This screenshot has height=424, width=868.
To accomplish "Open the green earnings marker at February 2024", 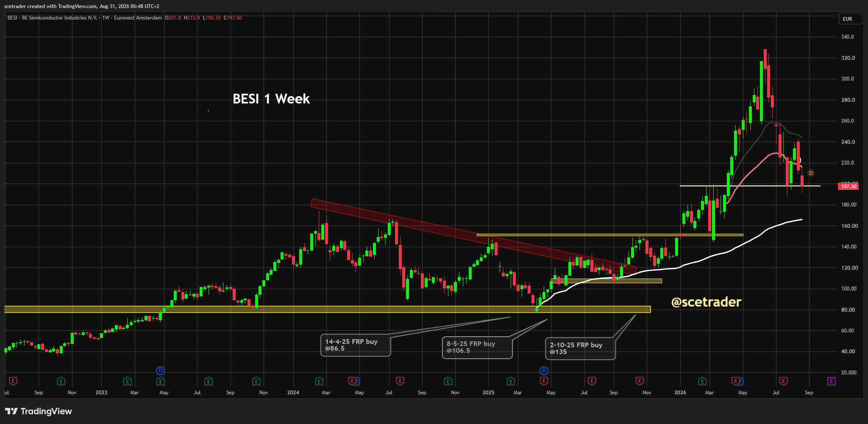I will point(319,381).
